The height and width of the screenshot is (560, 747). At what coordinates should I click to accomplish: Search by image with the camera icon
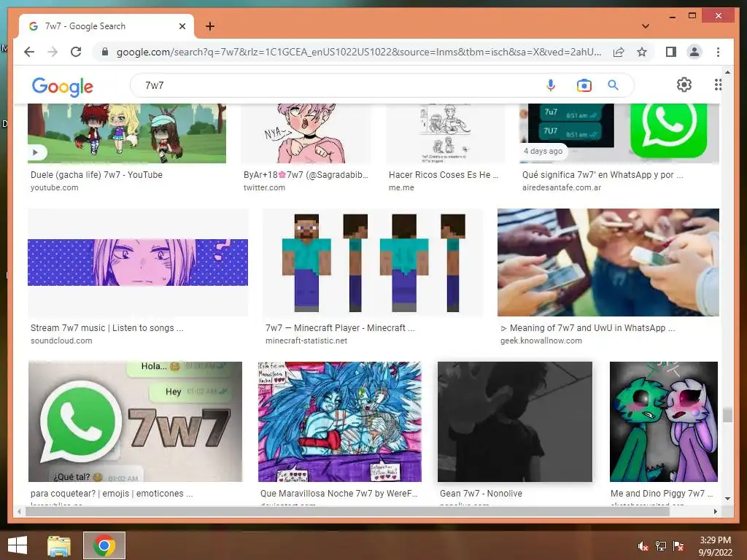tap(584, 85)
